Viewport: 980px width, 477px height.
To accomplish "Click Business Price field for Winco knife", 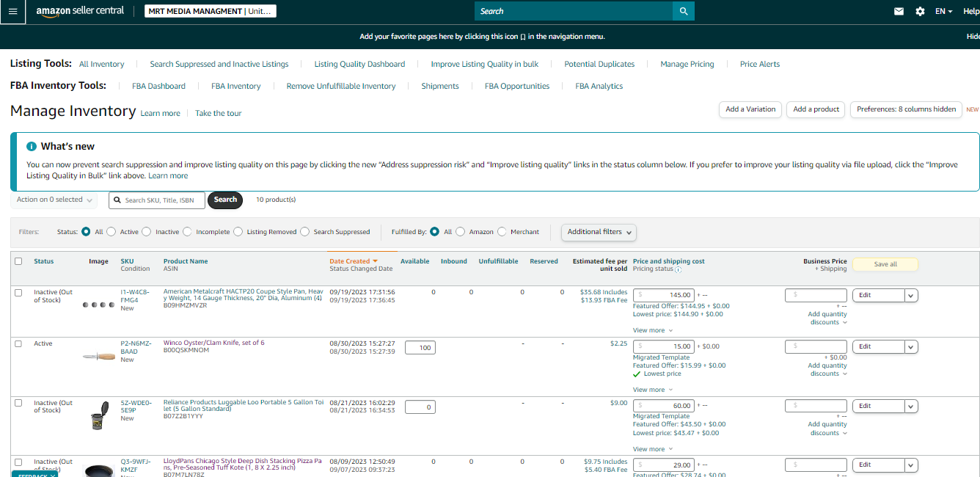I will pos(816,346).
